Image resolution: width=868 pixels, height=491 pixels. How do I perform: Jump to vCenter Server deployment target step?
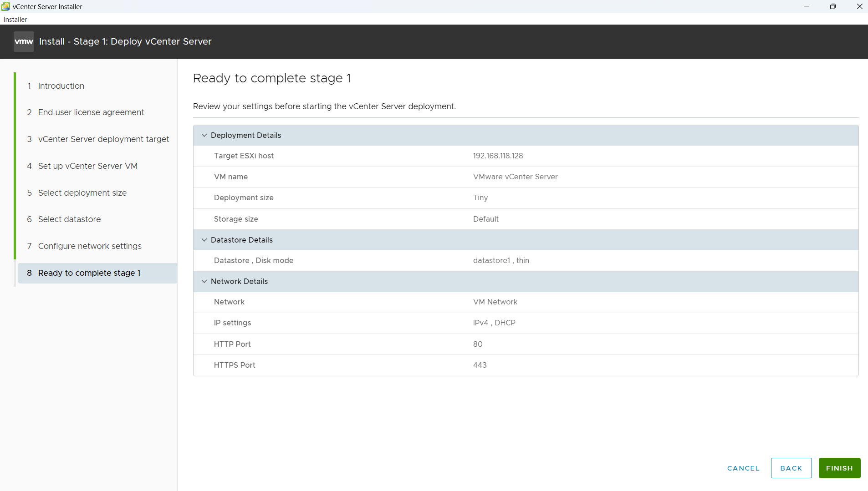coord(103,139)
